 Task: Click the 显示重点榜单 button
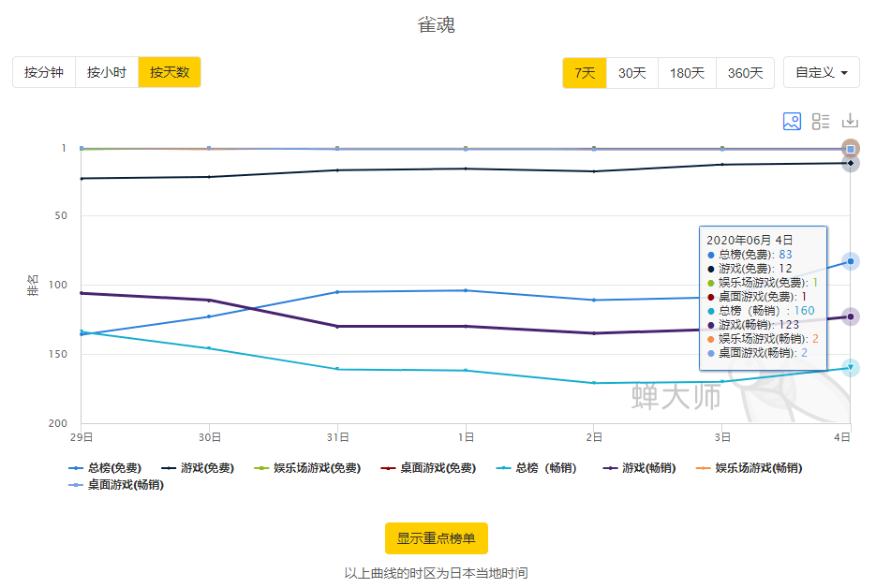point(437,538)
